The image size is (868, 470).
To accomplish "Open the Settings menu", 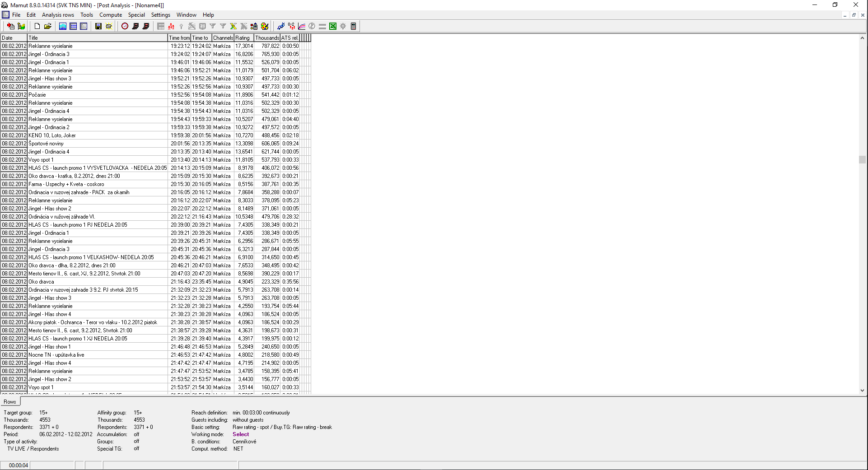I will (161, 15).
